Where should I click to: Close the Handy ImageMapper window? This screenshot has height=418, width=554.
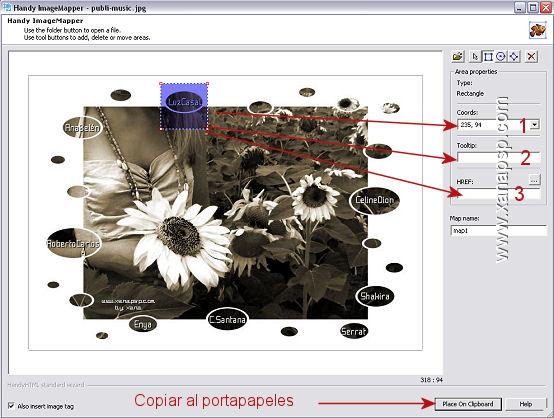(546, 7)
